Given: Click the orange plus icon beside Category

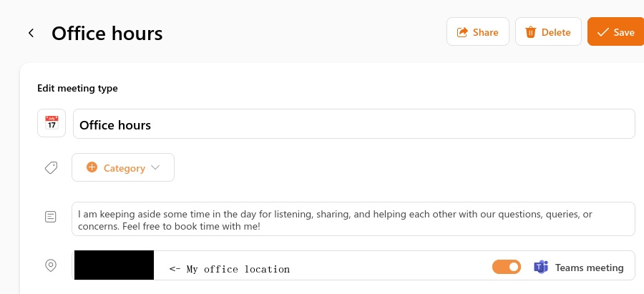Looking at the screenshot, I should (92, 167).
